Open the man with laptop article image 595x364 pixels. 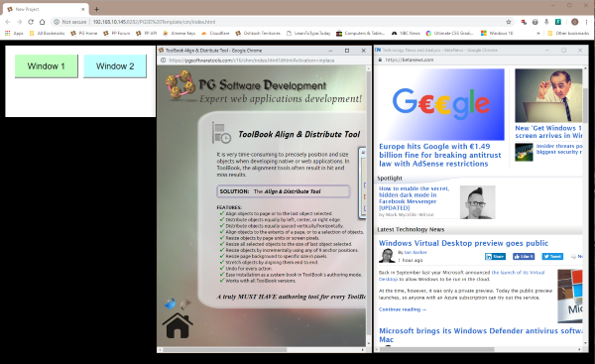click(x=548, y=95)
